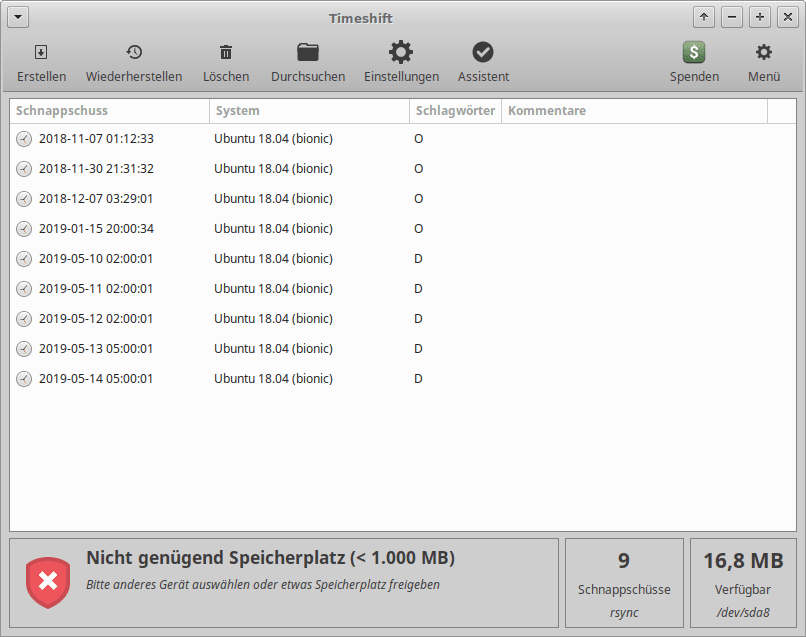Click clock icon of 2018-11-07 snapshot

coord(24,139)
